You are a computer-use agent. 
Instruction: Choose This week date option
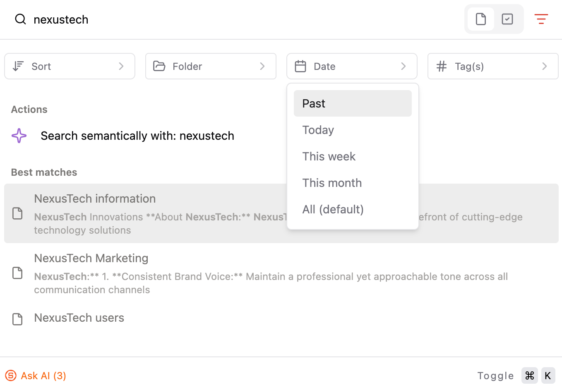point(353,156)
